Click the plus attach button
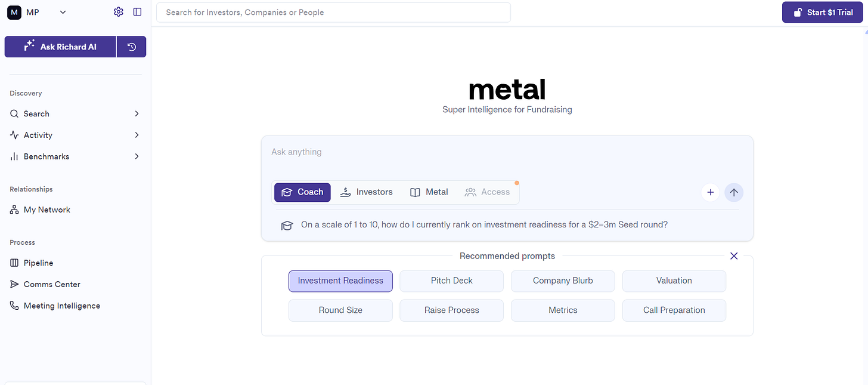Screen dimensions: 868x385 coord(710,192)
